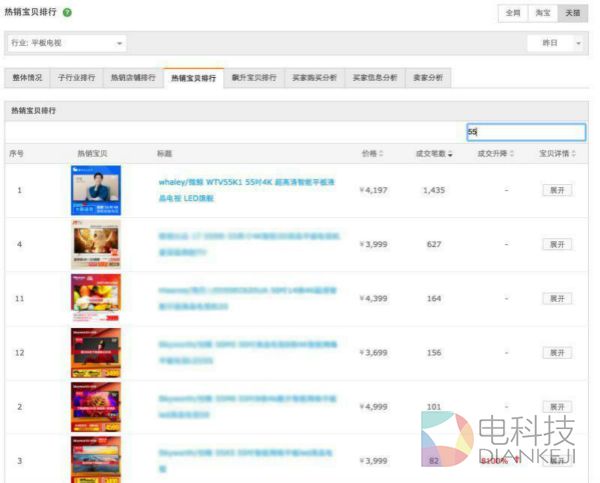Image resolution: width=600 pixels, height=483 pixels.
Task: Select the 天猫 platform option
Action: 571,13
